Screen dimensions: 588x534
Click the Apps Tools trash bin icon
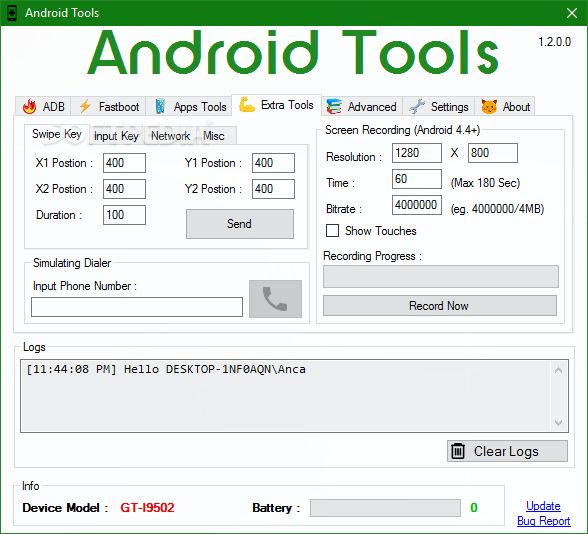160,106
